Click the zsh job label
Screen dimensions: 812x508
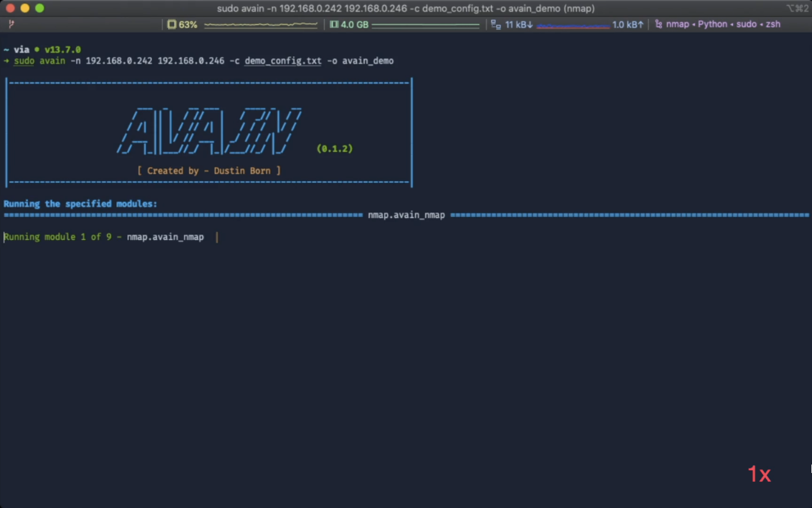coord(773,24)
